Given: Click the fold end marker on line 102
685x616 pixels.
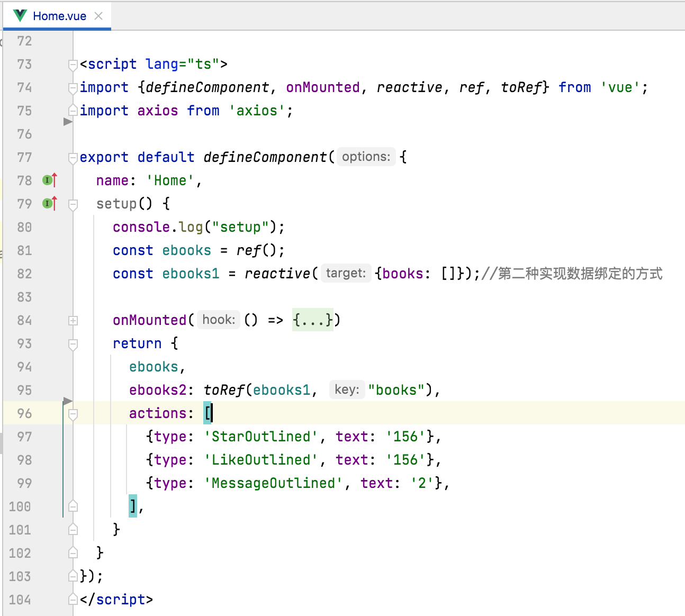Looking at the screenshot, I should (73, 552).
